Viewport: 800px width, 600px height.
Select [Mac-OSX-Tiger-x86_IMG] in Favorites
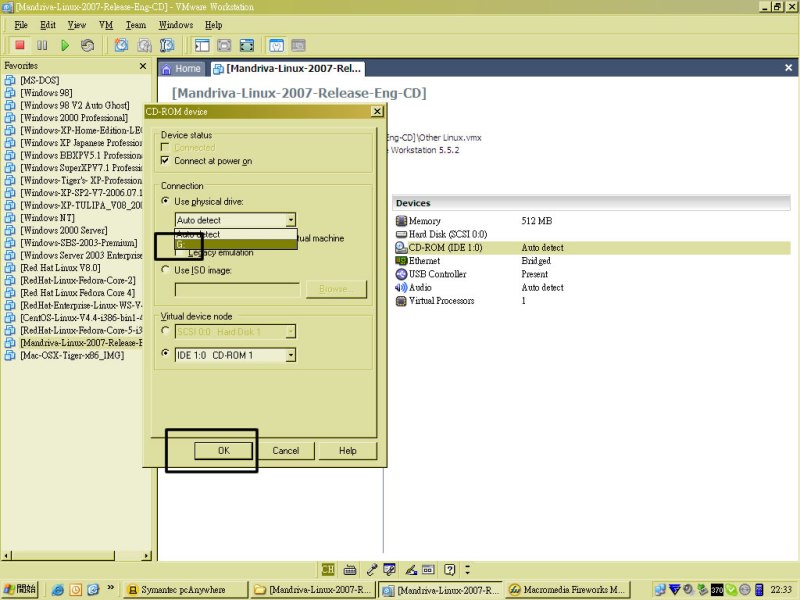point(72,355)
